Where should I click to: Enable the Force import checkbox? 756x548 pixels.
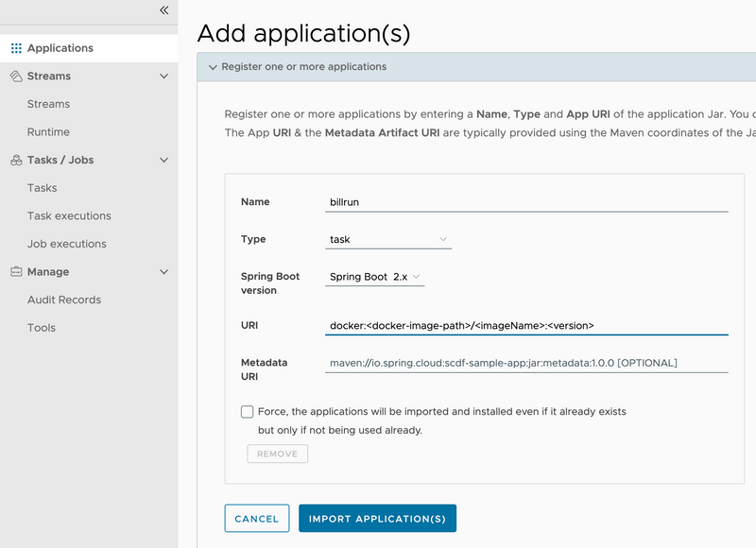pos(247,412)
